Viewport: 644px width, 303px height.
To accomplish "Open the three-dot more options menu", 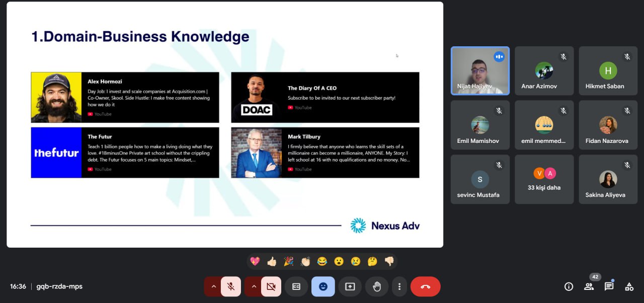I will 399,286.
